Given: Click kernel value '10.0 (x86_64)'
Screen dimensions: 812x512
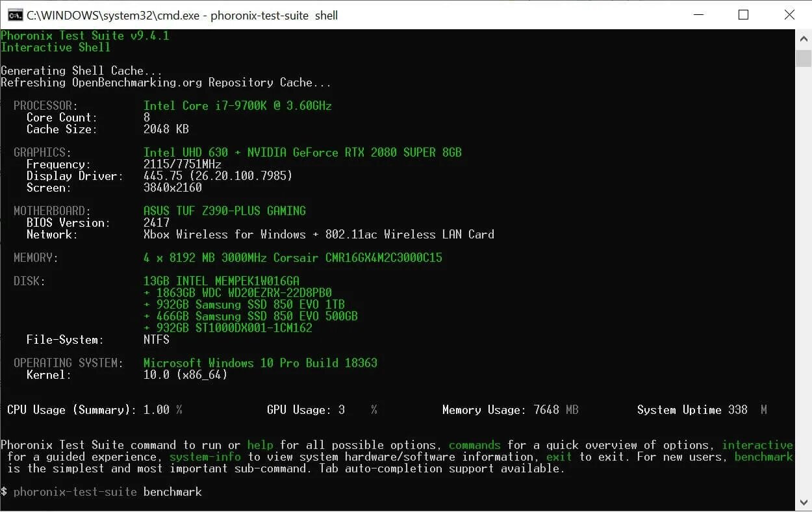Looking at the screenshot, I should tap(186, 375).
